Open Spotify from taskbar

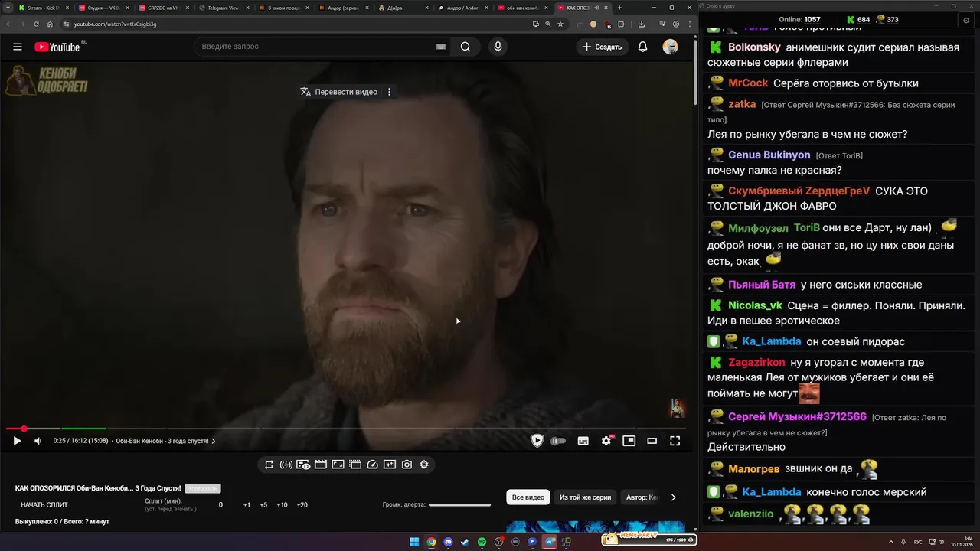pos(482,542)
